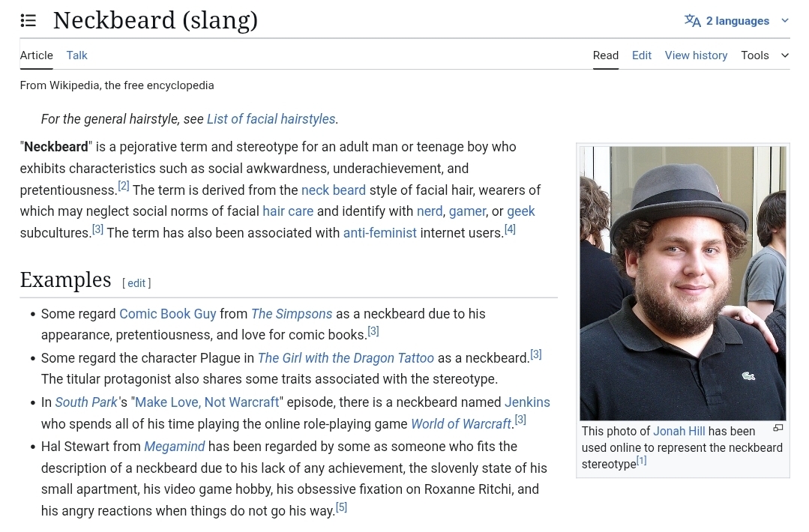Follow the Jenkins link
The image size is (809, 532).
coord(527,402)
